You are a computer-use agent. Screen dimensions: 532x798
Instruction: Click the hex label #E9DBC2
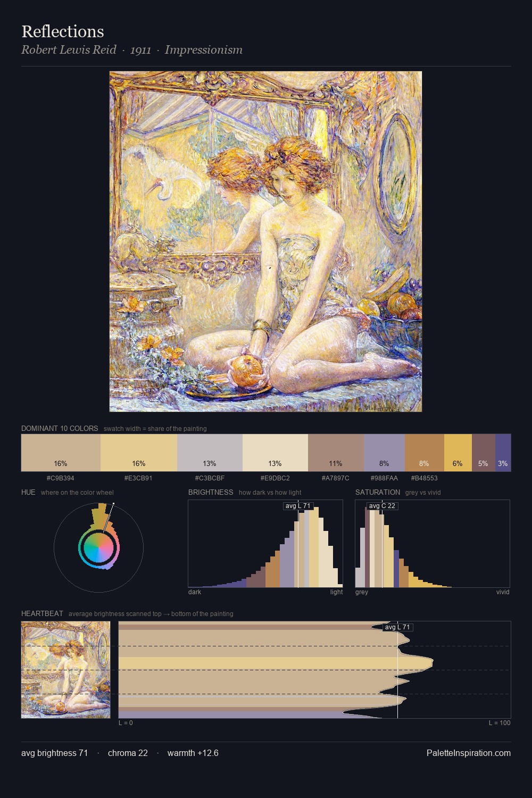click(275, 478)
